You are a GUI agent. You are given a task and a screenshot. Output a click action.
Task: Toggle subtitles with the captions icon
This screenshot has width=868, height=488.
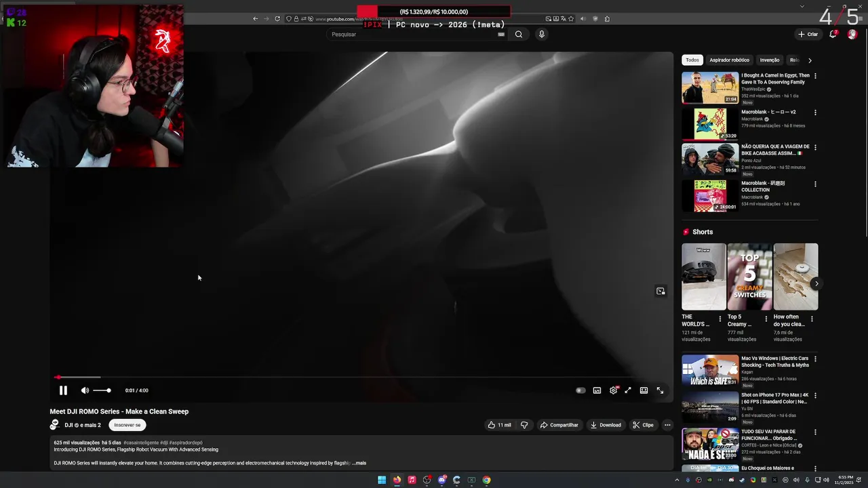pyautogui.click(x=597, y=390)
